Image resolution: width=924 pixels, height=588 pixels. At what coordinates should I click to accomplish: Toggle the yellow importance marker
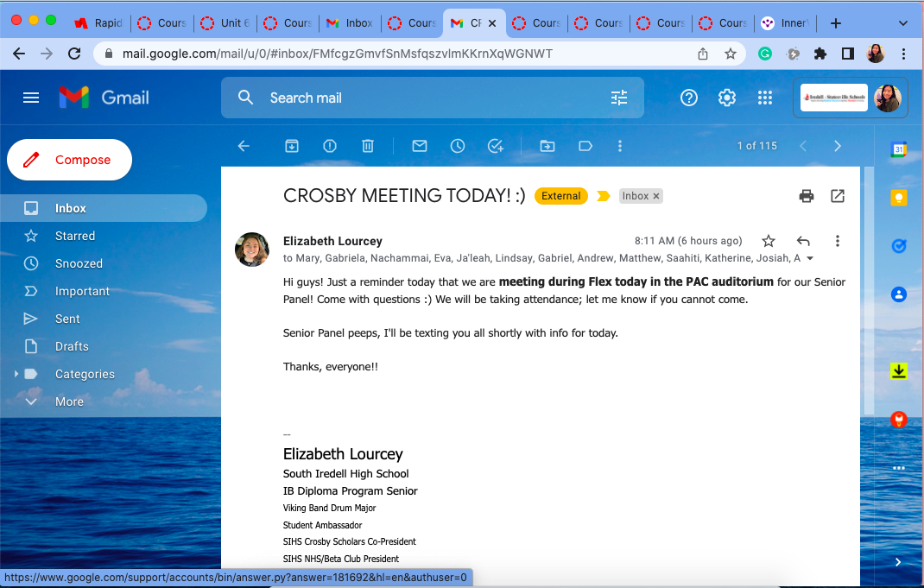[603, 196]
